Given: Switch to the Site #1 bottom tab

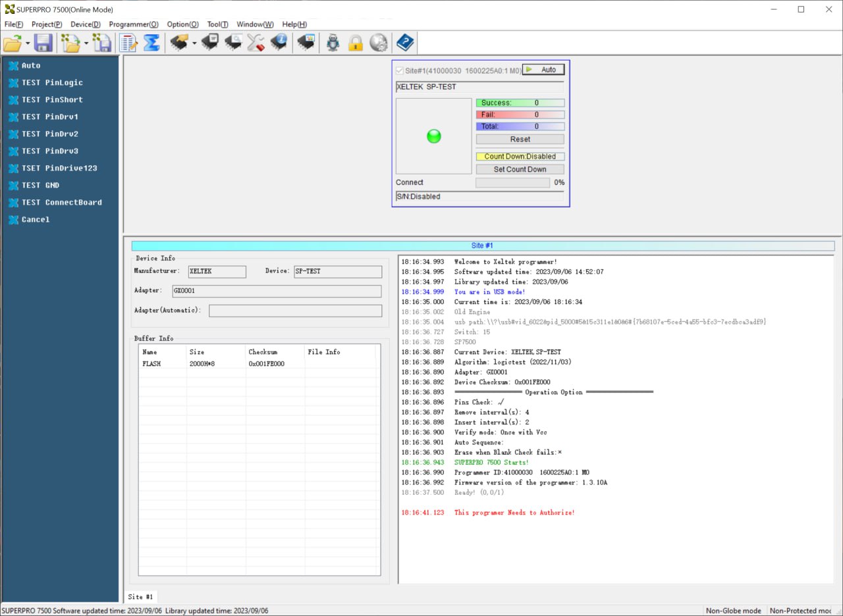Looking at the screenshot, I should [140, 597].
